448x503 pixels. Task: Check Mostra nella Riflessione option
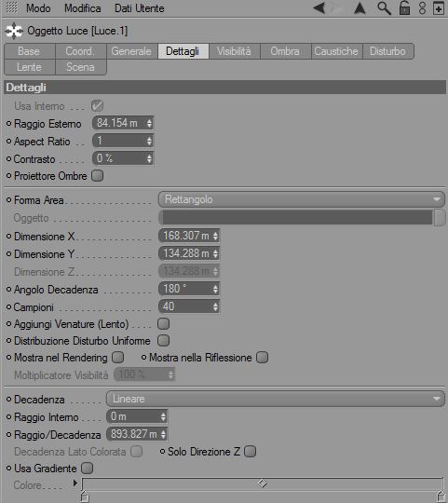tap(262, 357)
